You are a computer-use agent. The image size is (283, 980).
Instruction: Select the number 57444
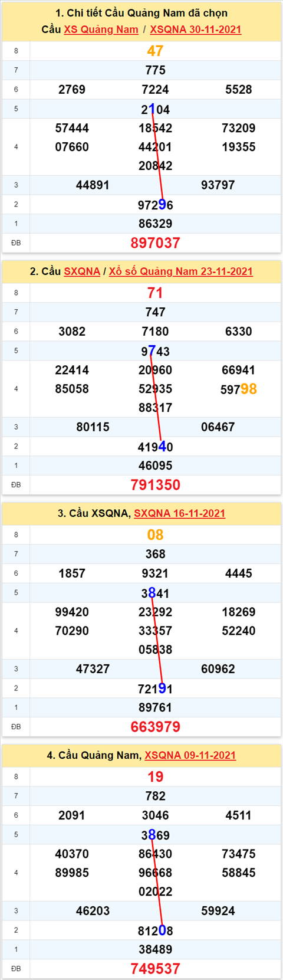(x=72, y=128)
